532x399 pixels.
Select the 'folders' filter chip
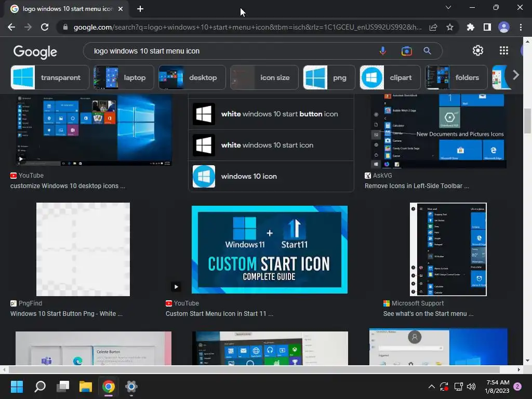pyautogui.click(x=456, y=77)
